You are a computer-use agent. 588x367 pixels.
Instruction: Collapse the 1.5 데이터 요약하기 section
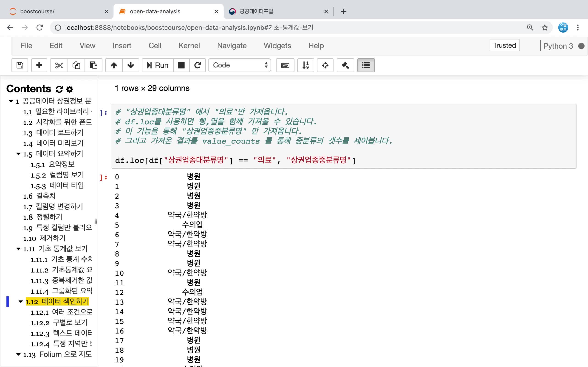[x=18, y=154]
